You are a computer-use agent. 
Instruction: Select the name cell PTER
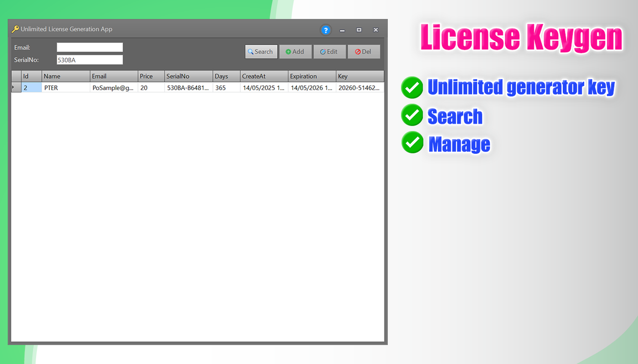(x=66, y=87)
